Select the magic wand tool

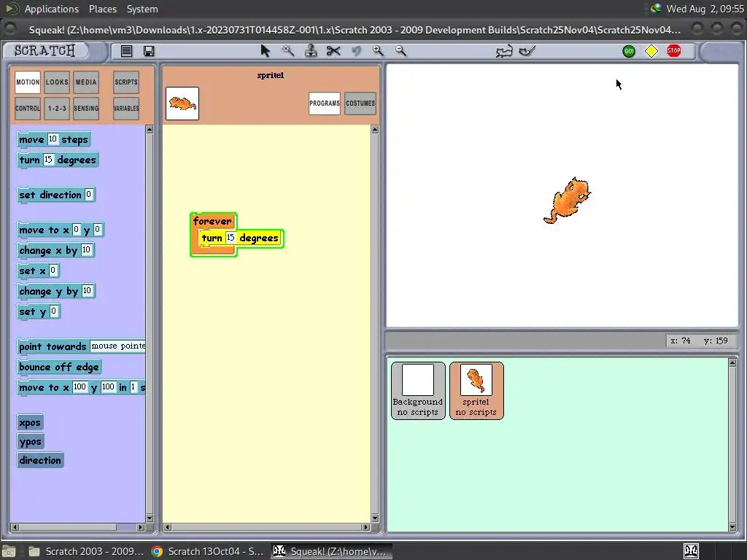pyautogui.click(x=287, y=50)
